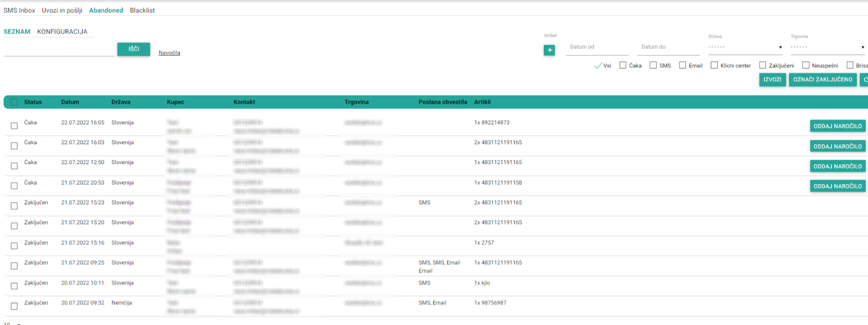Open the Blacklist tab
Screen dimensions: 868x325
(142, 10)
